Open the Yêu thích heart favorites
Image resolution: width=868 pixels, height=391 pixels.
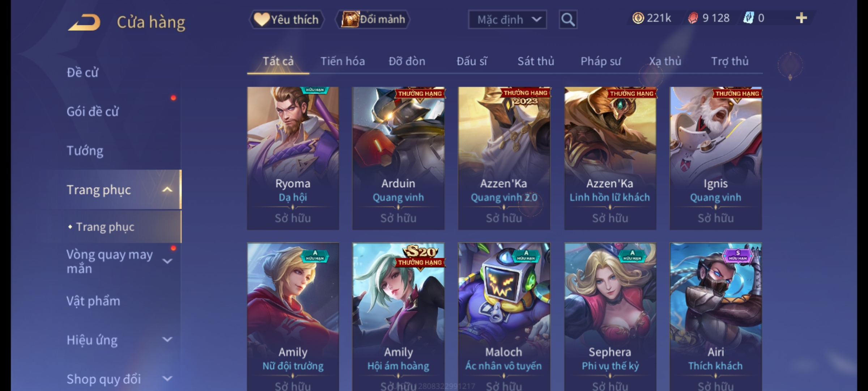[286, 20]
